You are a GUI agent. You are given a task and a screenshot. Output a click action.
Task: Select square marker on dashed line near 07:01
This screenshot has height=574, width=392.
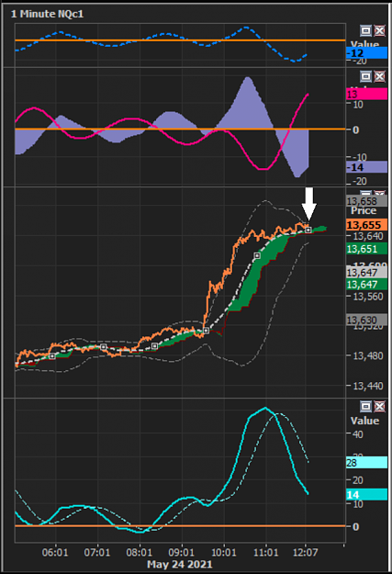tap(103, 346)
